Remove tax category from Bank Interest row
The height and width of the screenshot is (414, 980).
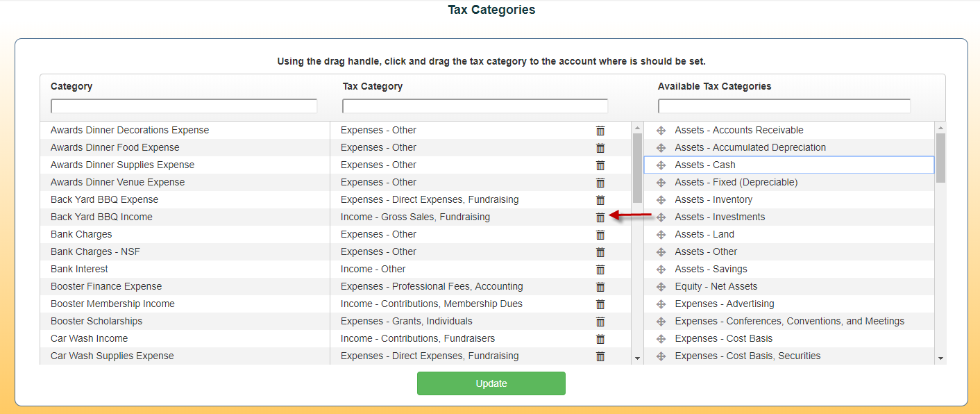point(600,270)
